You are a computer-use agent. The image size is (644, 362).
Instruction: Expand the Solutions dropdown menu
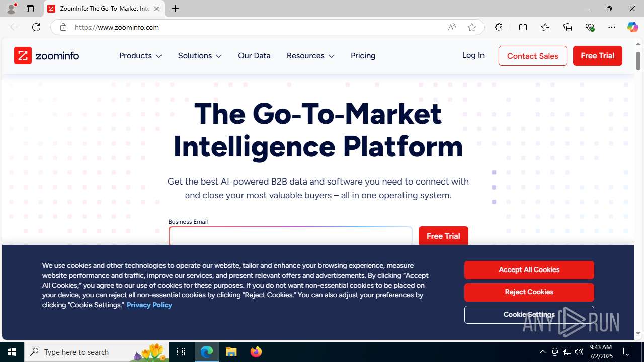pyautogui.click(x=200, y=56)
